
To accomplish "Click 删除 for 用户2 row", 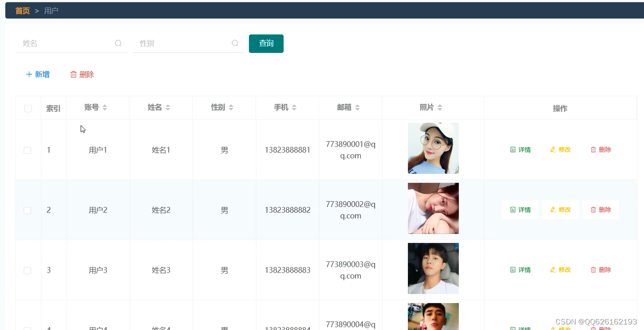I will 601,210.
